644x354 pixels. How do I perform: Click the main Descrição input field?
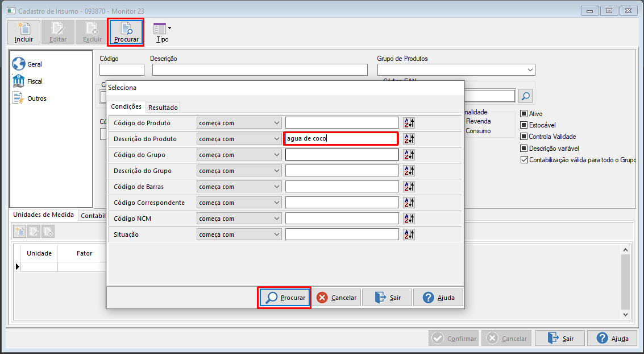point(260,70)
